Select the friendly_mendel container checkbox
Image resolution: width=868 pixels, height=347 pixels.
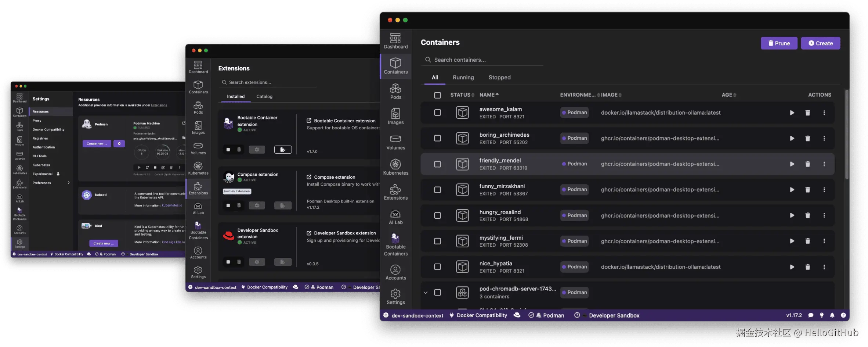point(437,164)
